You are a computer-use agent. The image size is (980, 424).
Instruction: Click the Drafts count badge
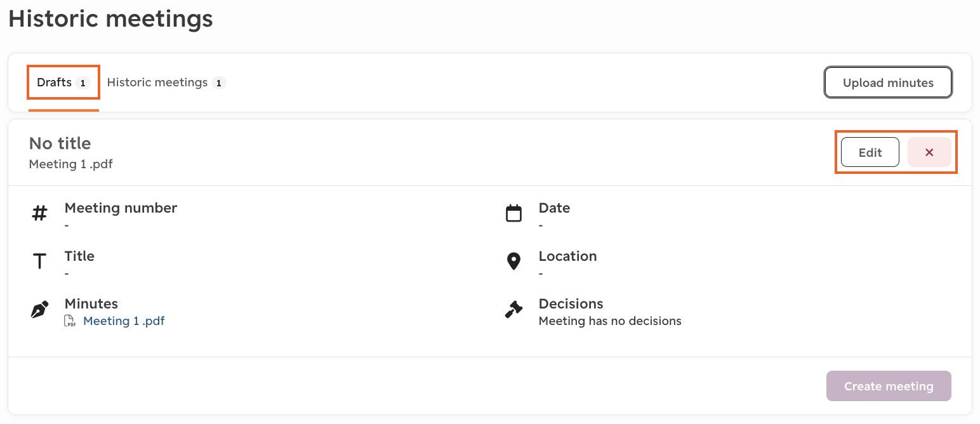[x=83, y=83]
